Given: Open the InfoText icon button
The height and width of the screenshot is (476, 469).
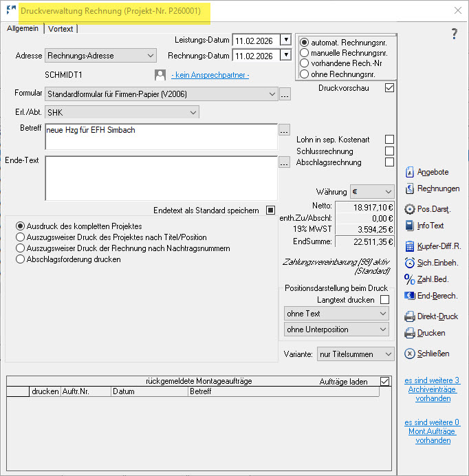Looking at the screenshot, I should tap(409, 226).
